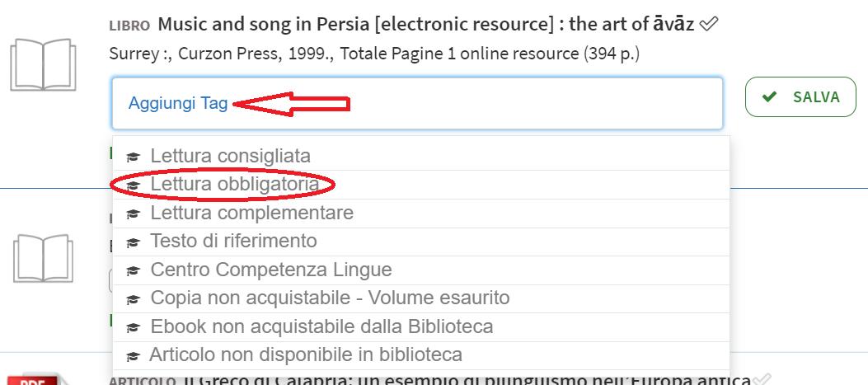The height and width of the screenshot is (385, 868).
Task: Pick 'Copia non acquistabile - Volume esaurito' tag
Action: click(330, 298)
